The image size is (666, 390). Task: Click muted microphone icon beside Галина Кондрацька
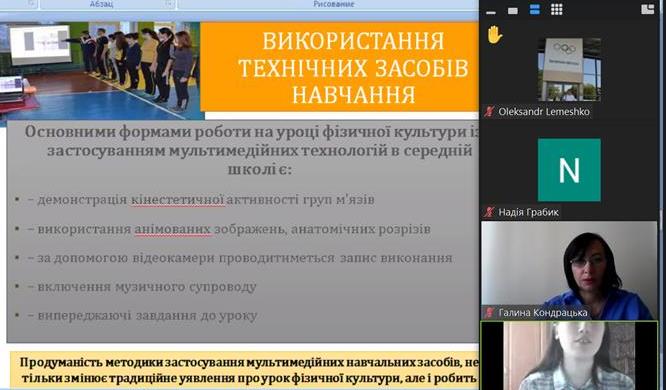[490, 313]
